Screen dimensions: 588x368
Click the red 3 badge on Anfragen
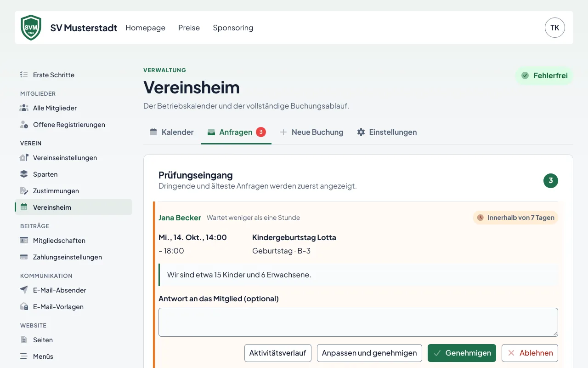coord(261,132)
